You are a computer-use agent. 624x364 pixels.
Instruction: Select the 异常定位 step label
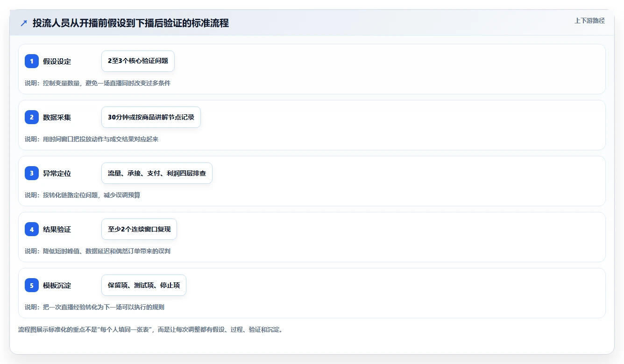(x=57, y=173)
